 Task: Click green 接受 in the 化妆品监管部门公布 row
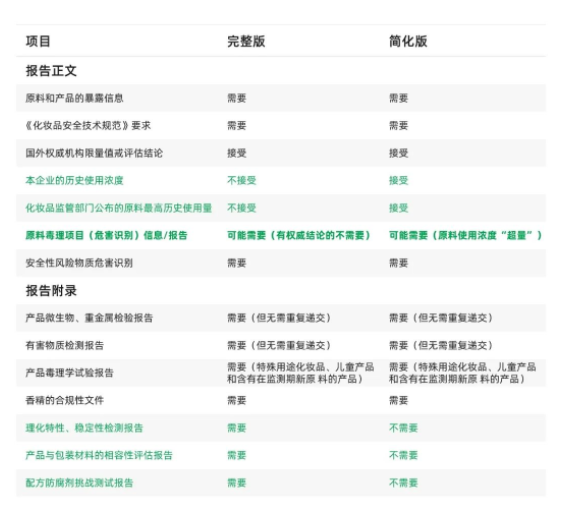tap(399, 208)
